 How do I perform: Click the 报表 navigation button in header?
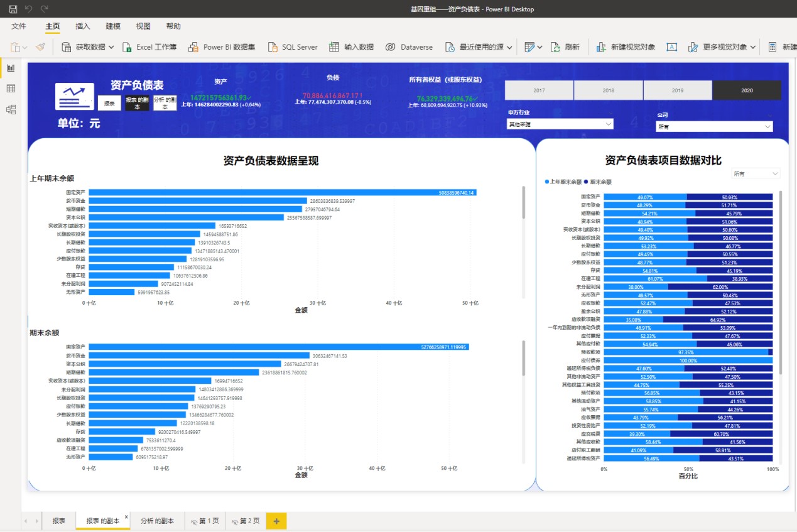[109, 103]
